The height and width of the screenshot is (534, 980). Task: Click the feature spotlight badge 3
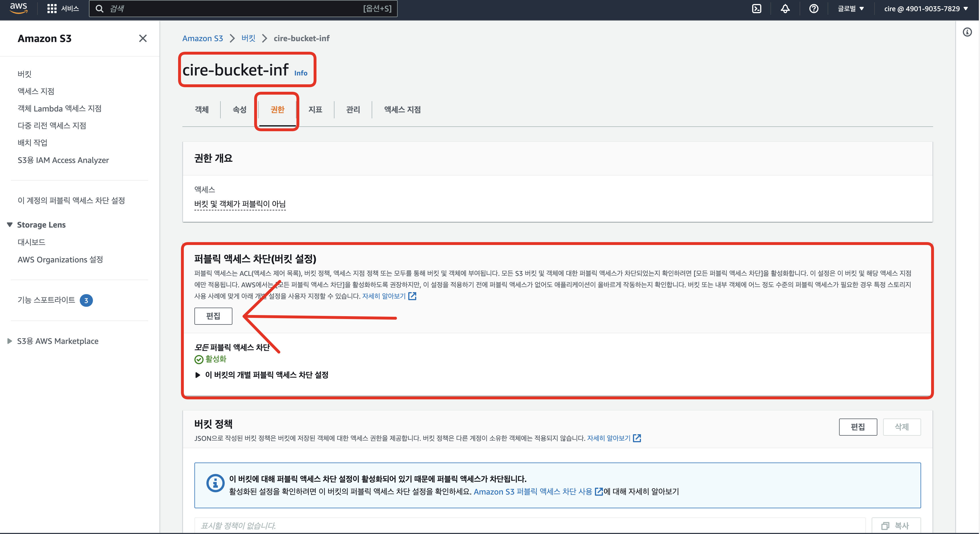point(86,300)
